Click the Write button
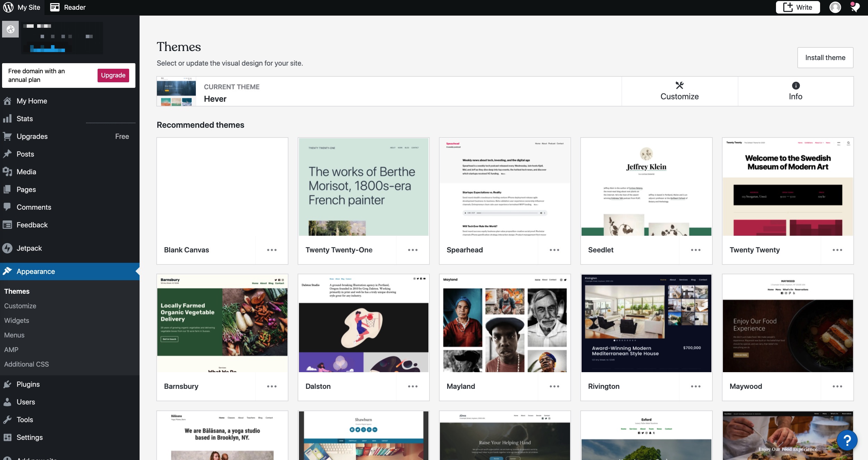The image size is (868, 460). pos(798,7)
